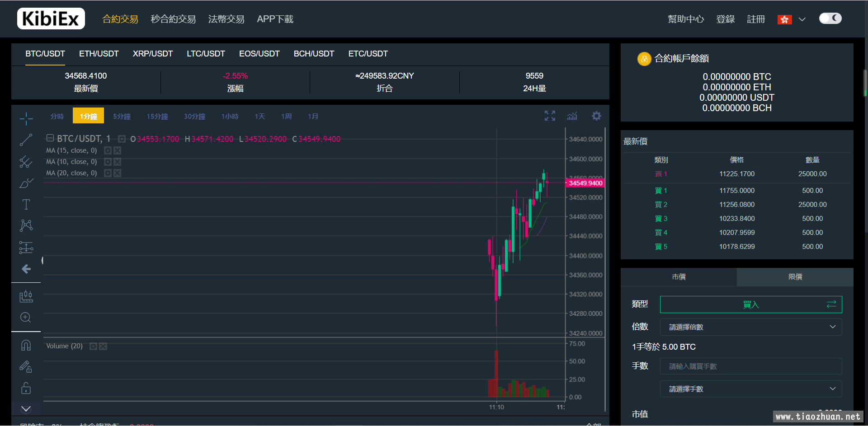
Task: Set chart interval to 30分鐘
Action: [195, 116]
